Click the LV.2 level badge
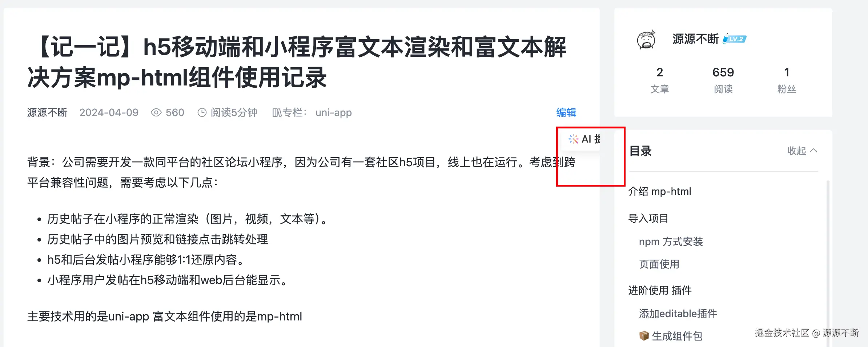The image size is (868, 347). 735,39
